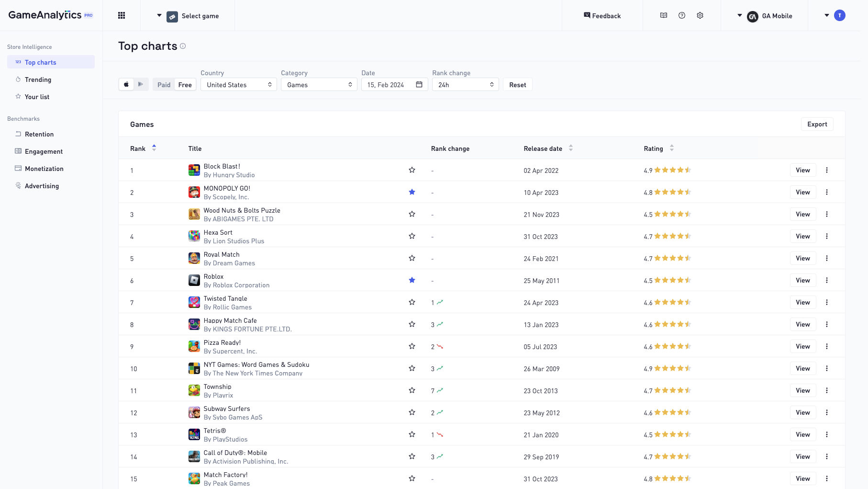The width and height of the screenshot is (868, 489).
Task: Open the Country dropdown
Action: point(239,84)
